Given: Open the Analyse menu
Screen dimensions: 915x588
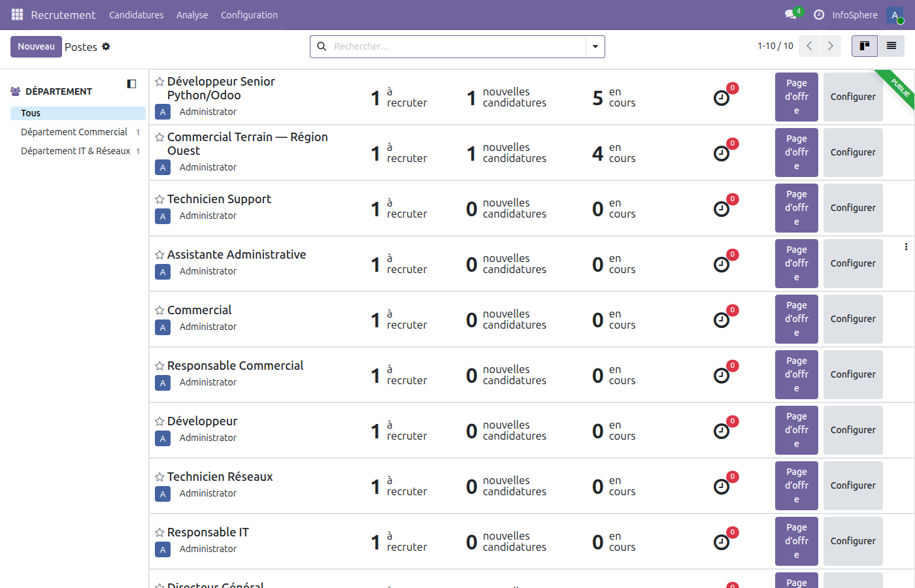Looking at the screenshot, I should [192, 14].
